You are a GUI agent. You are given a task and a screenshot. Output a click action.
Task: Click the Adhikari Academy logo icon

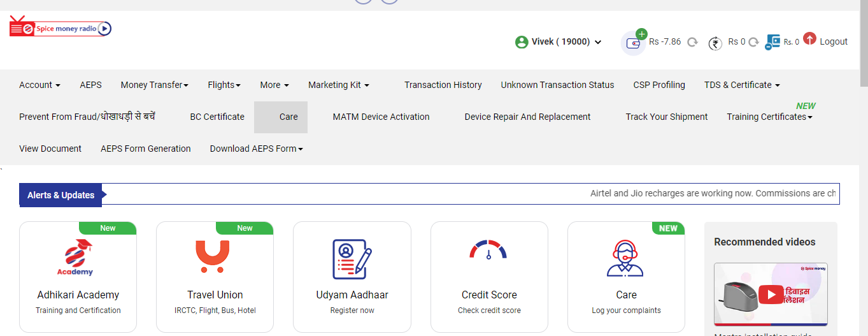75,258
